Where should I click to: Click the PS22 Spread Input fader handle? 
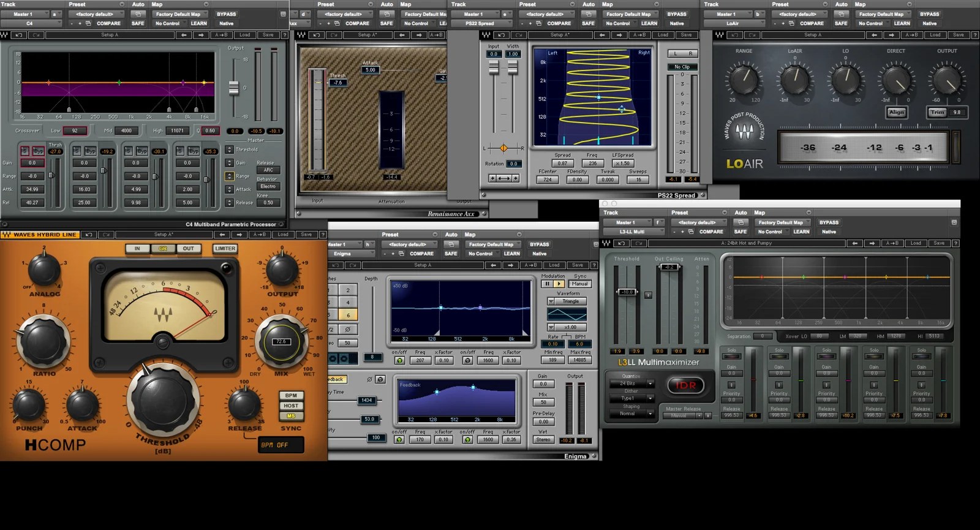point(494,67)
